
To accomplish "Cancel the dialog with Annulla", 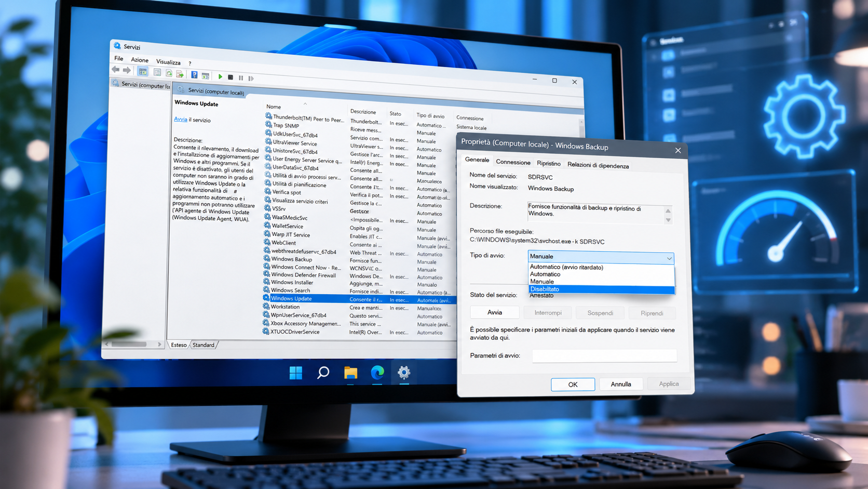I will click(621, 384).
